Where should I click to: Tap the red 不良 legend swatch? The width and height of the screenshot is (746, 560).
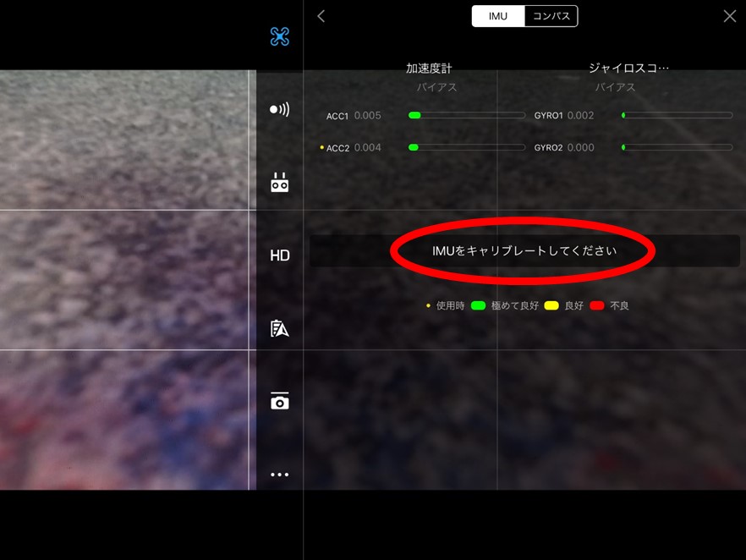pyautogui.click(x=597, y=305)
